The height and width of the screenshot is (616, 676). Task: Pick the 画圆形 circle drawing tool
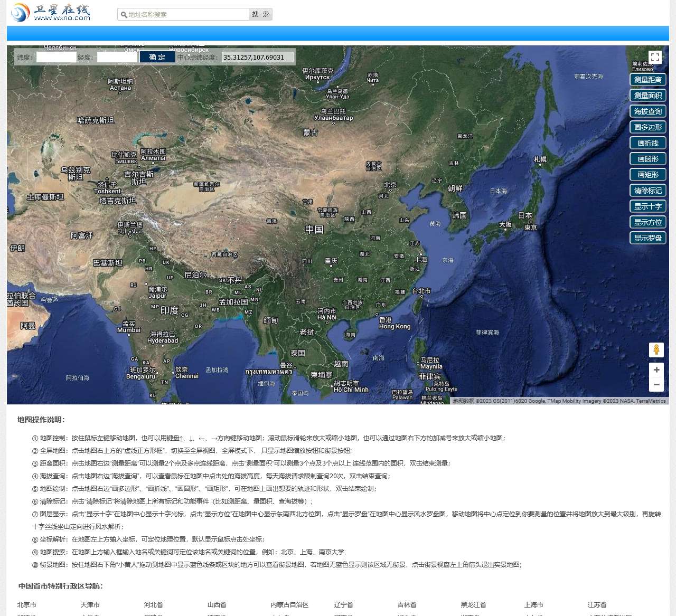(647, 159)
